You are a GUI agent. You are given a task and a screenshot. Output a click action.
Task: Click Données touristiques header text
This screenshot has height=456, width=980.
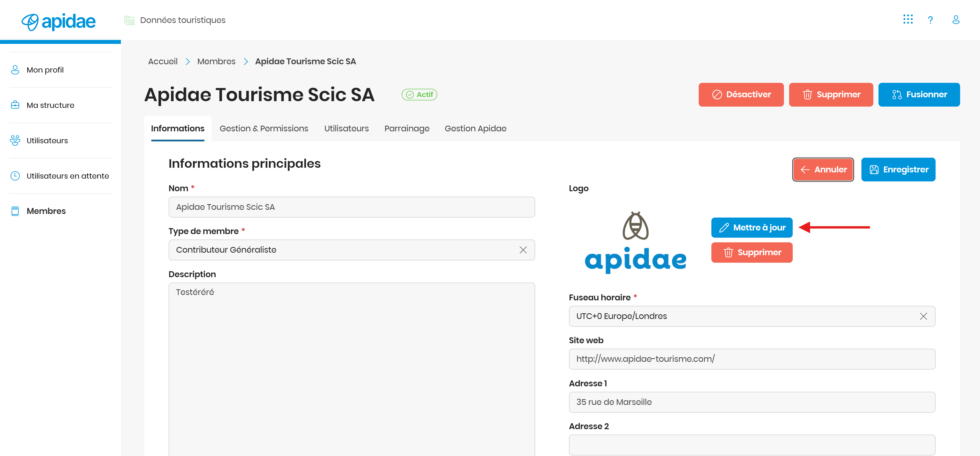click(183, 20)
